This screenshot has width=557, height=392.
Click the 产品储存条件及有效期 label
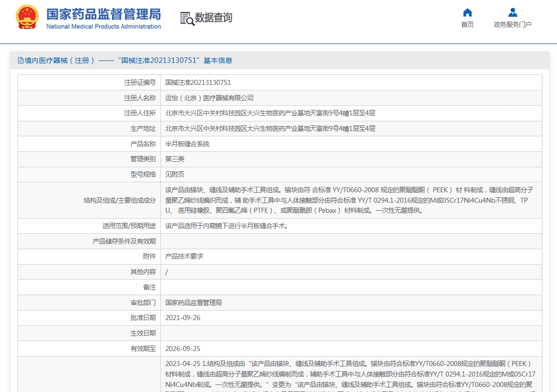tap(124, 242)
